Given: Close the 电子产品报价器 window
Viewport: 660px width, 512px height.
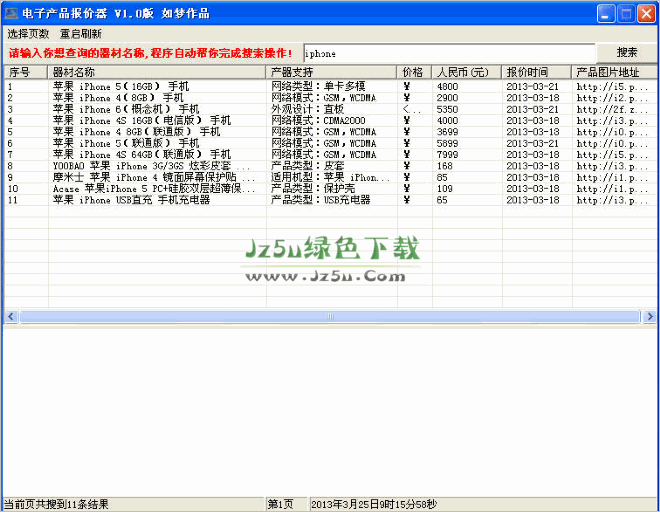Looking at the screenshot, I should pyautogui.click(x=646, y=13).
